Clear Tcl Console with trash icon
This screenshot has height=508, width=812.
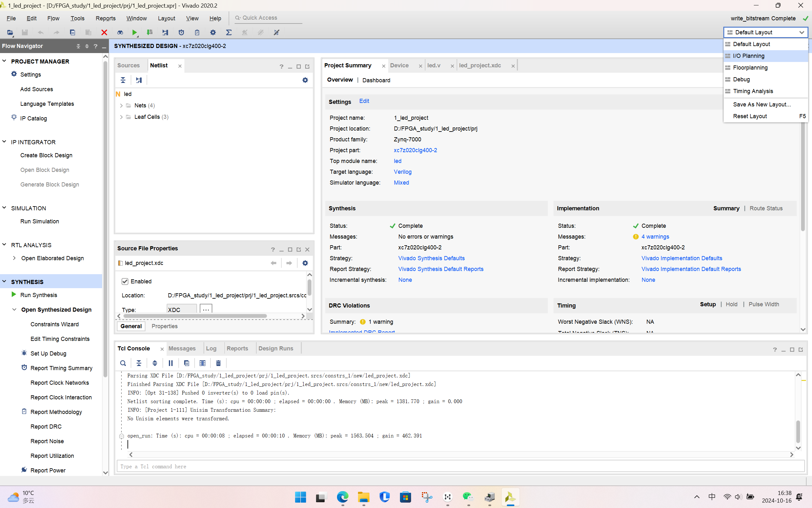[x=218, y=363]
